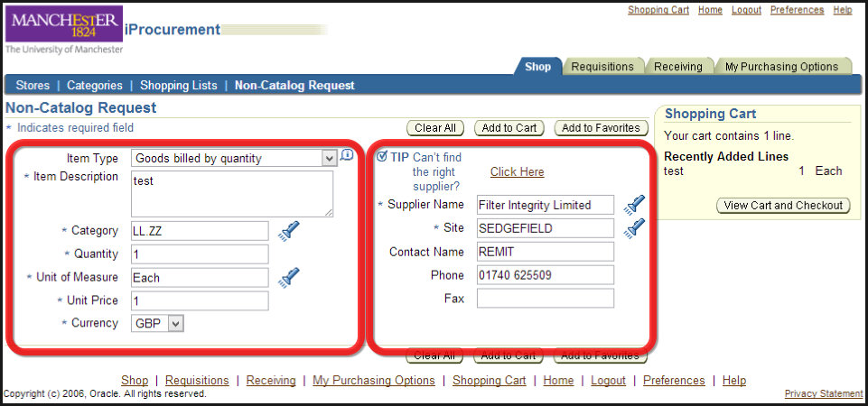The image size is (868, 406).
Task: Click the footer Help link
Action: [x=734, y=381]
